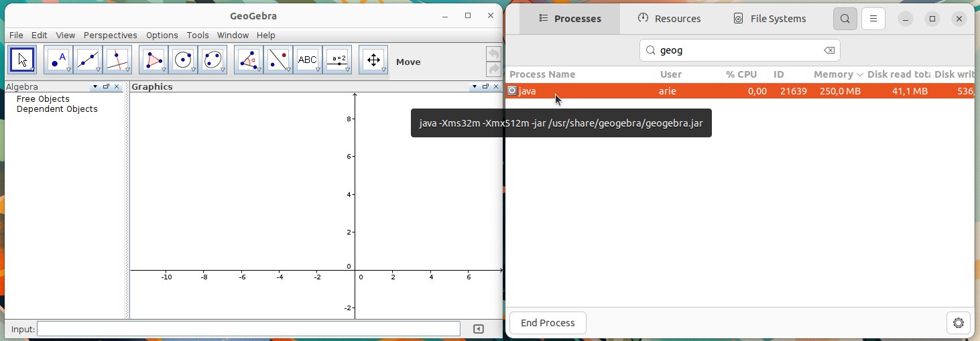Open the Perspectives menu
The image size is (980, 341).
(x=111, y=35)
